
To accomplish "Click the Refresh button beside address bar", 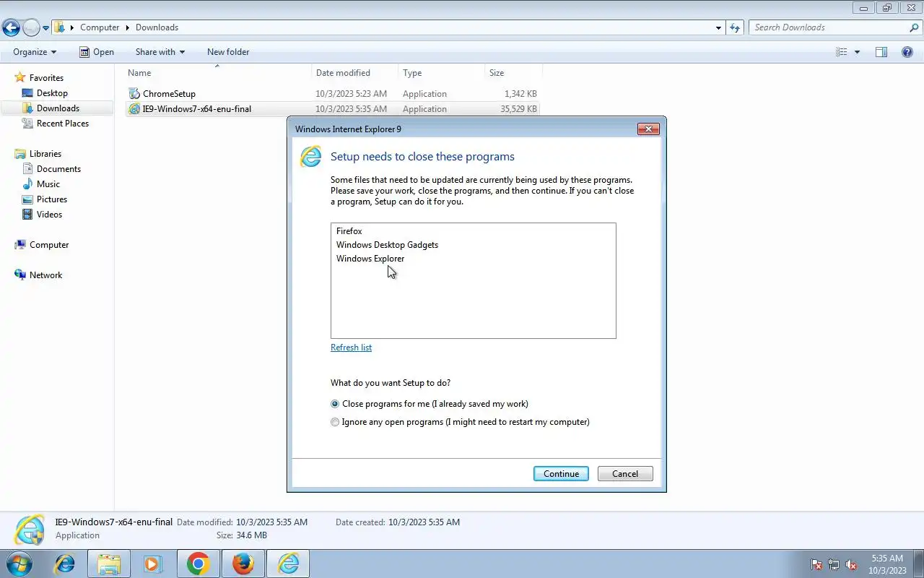I will coord(735,27).
